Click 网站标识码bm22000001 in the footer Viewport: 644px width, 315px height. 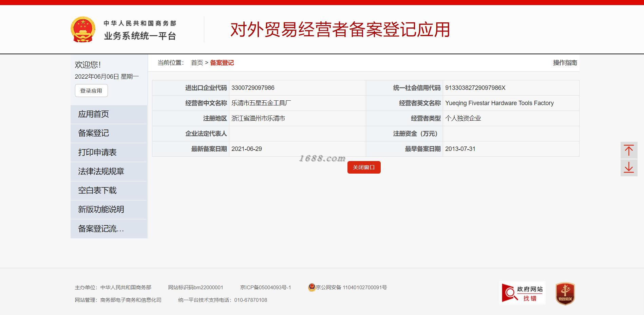[196, 288]
